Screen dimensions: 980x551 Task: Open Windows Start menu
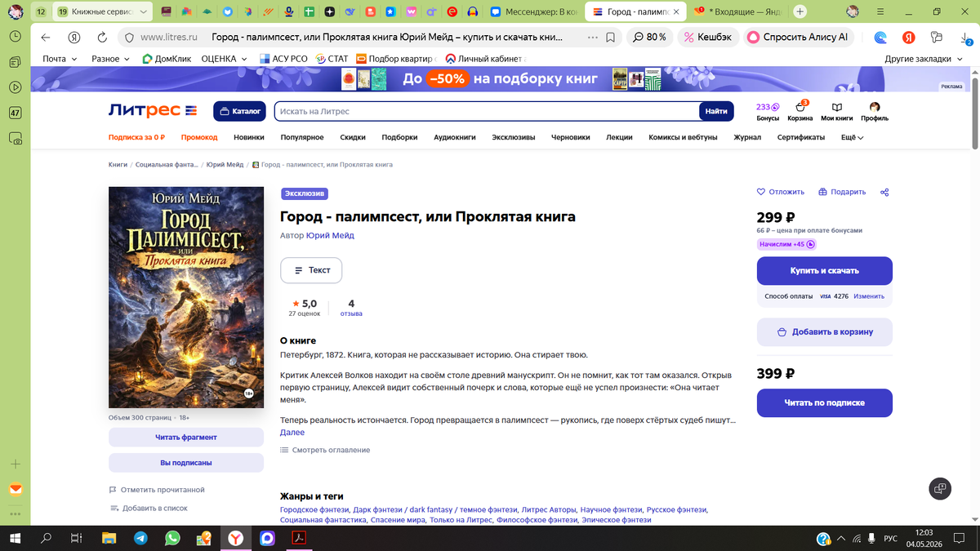coord(15,538)
